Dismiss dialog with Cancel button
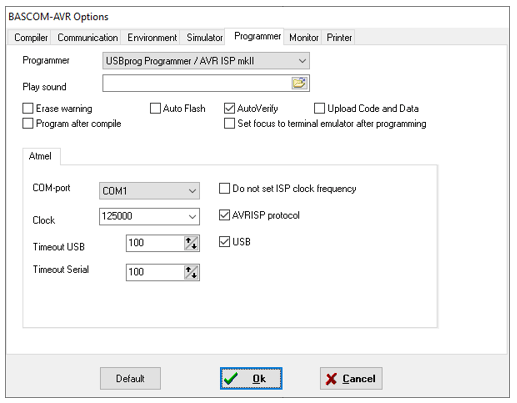This screenshot has height=403, width=517. 351,378
